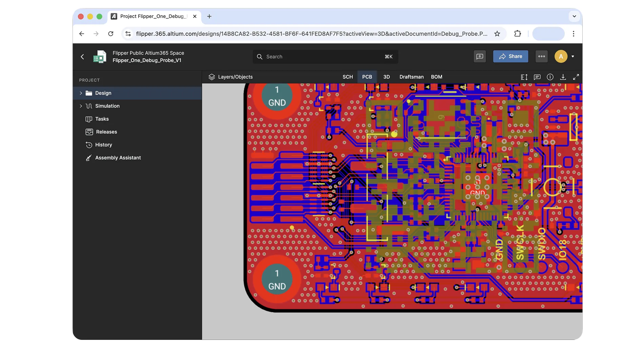Click the add comment icon in header
Viewport: 644px width, 348px height.
tap(480, 57)
